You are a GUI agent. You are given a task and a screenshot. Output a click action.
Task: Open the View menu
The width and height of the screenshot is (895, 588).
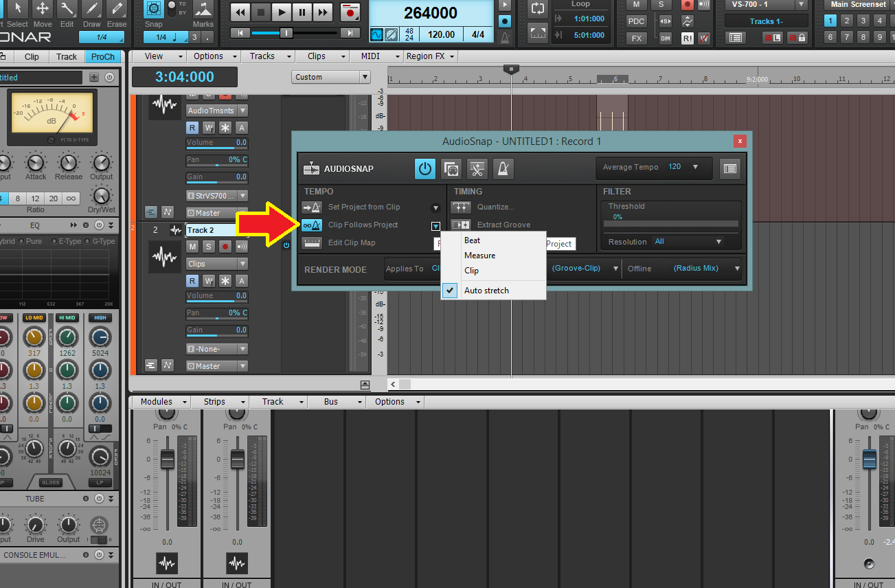tap(157, 56)
